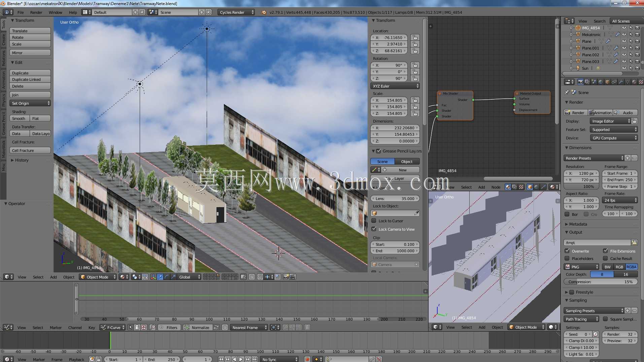Expand the History panel in tool shelf

(x=22, y=160)
